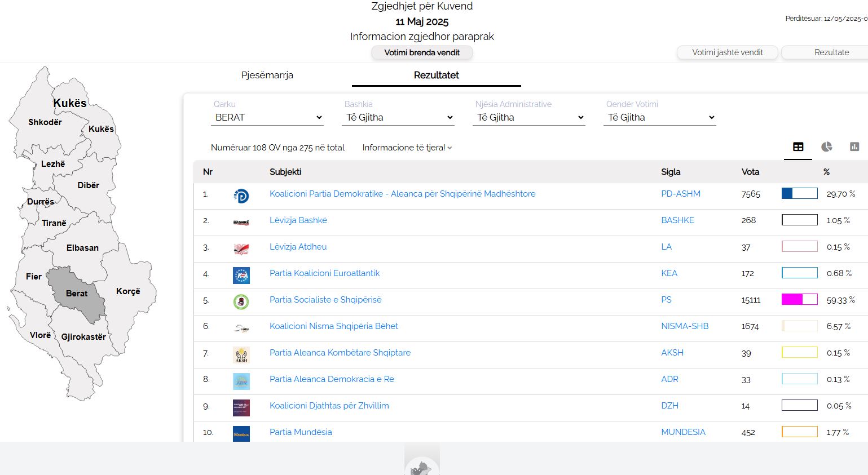868x475 pixels.
Task: Open the Bashkia dropdown
Action: pos(398,117)
